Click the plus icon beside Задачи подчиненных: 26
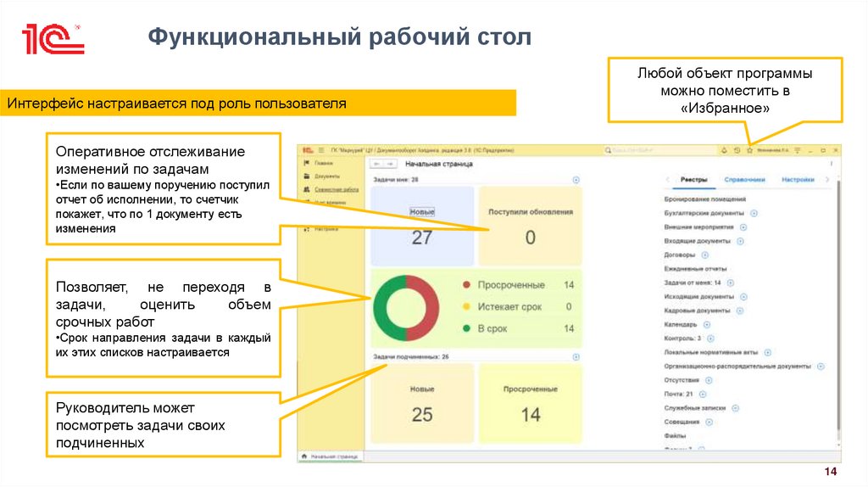This screenshot has height=487, width=868. pyautogui.click(x=576, y=357)
